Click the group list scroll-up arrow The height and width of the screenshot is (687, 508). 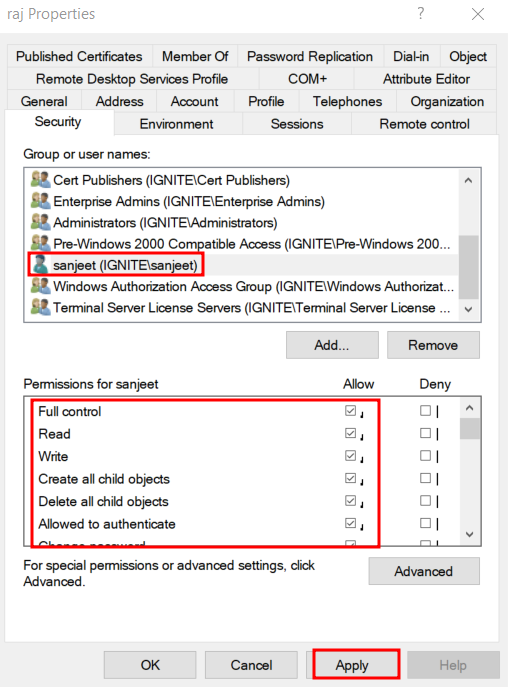pos(468,180)
